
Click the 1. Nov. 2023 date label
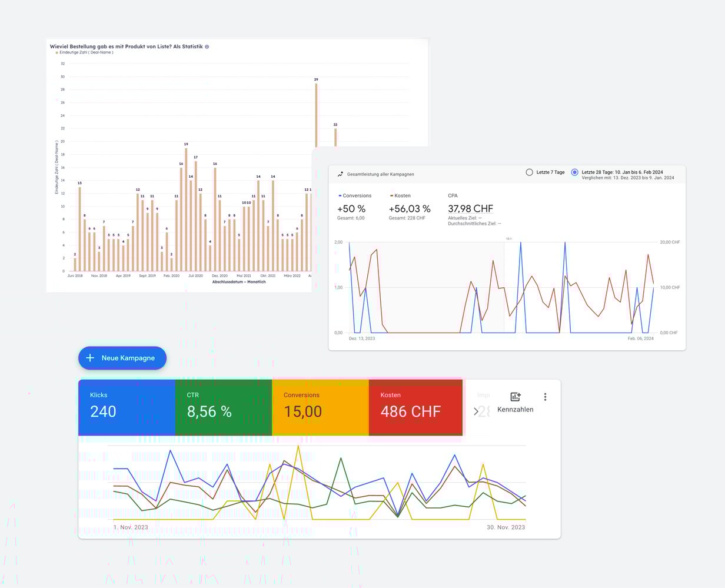point(131,527)
